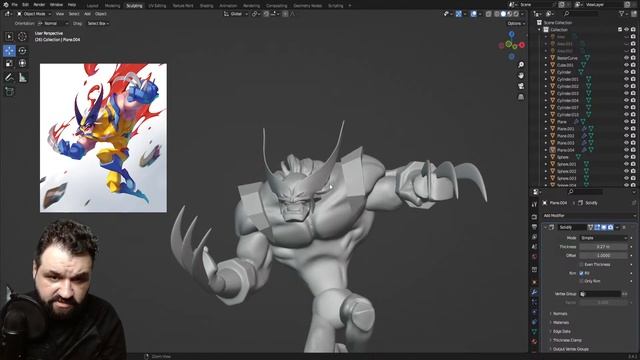
Task: Select the Annotate pencil tool
Action: pyautogui.click(x=9, y=78)
